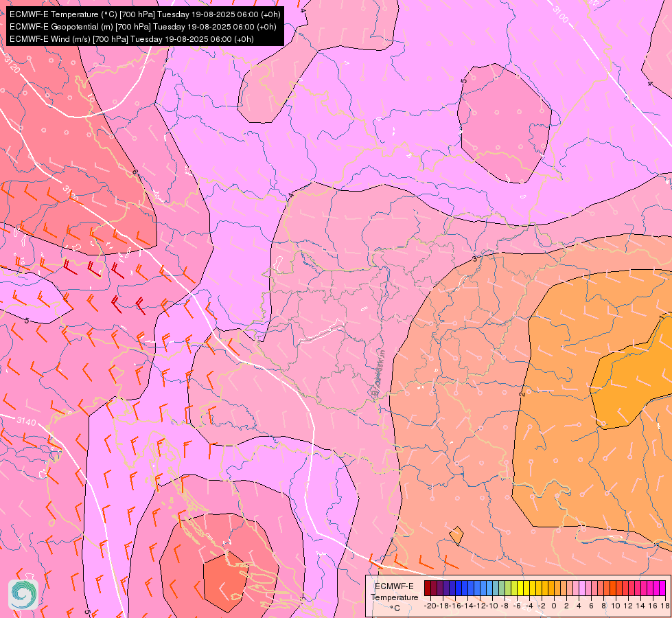
Task: Select the ECMWF-E Geopotential title line
Action: (143, 27)
